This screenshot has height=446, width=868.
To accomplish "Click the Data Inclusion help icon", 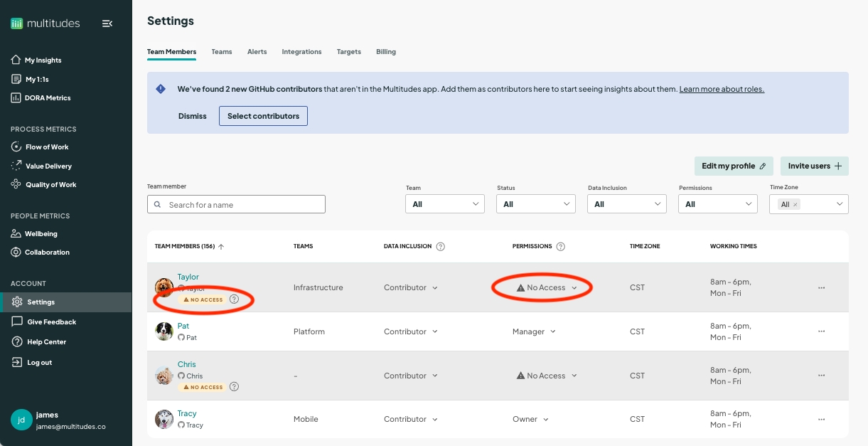I will click(x=440, y=247).
